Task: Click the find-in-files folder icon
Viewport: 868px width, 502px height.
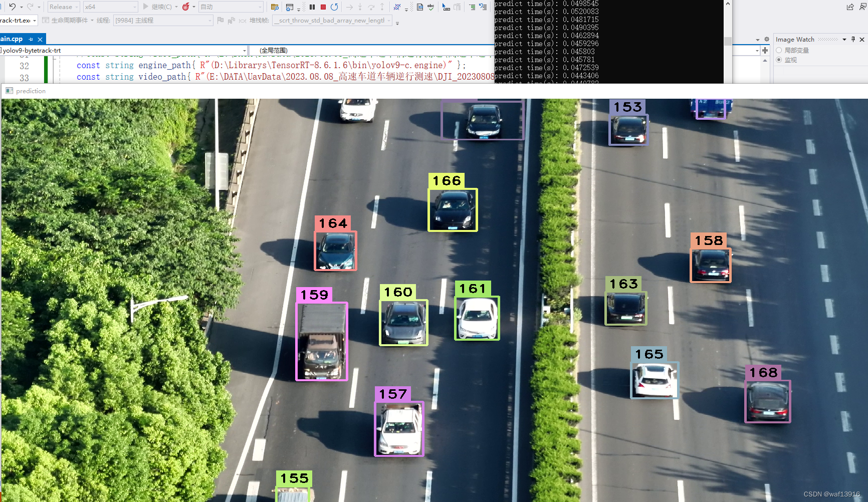Action: (x=275, y=7)
